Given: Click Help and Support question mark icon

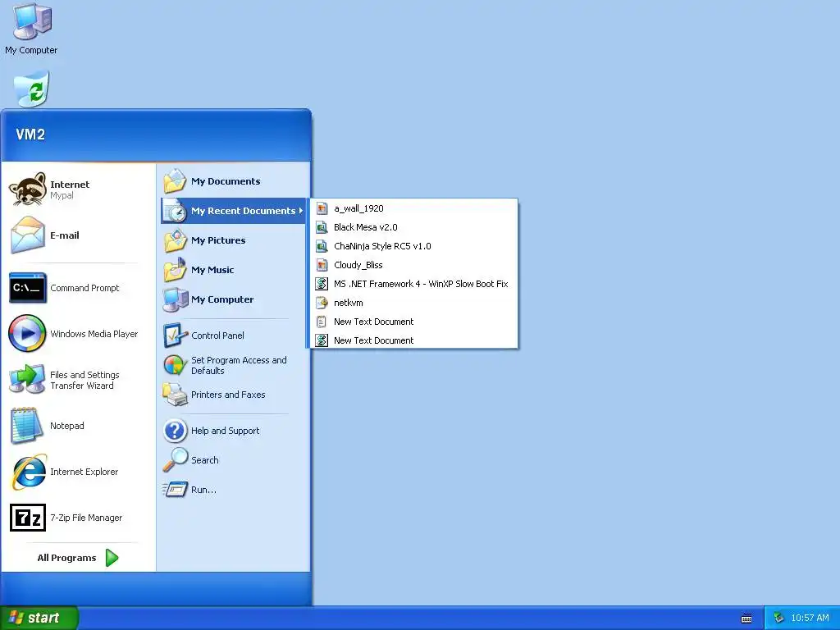Looking at the screenshot, I should tap(176, 431).
